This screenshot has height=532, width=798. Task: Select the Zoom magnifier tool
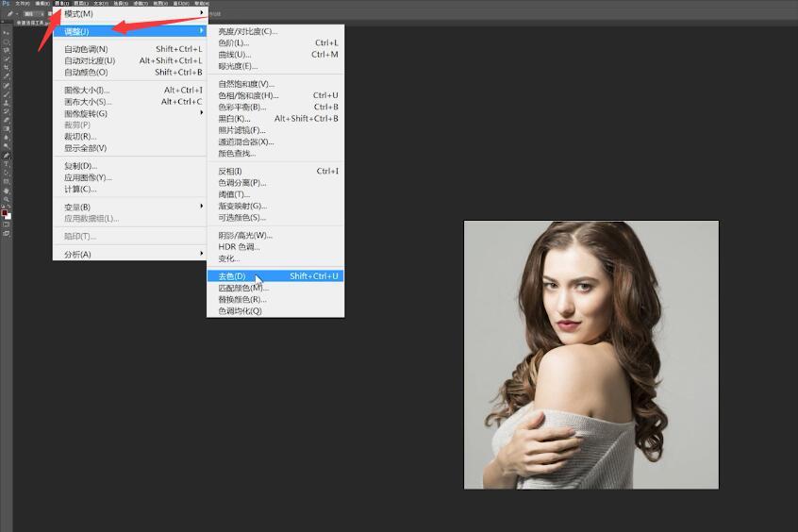tap(7, 199)
